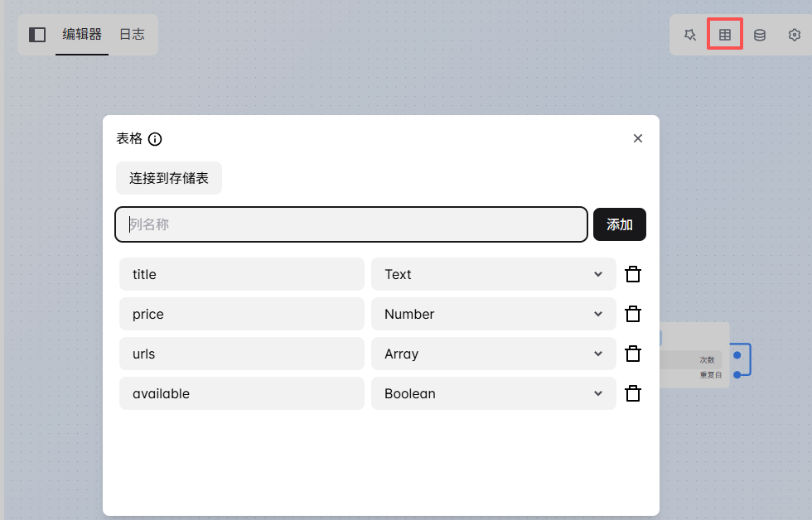
Task: Focus the 列名称 input field
Action: coord(351,224)
